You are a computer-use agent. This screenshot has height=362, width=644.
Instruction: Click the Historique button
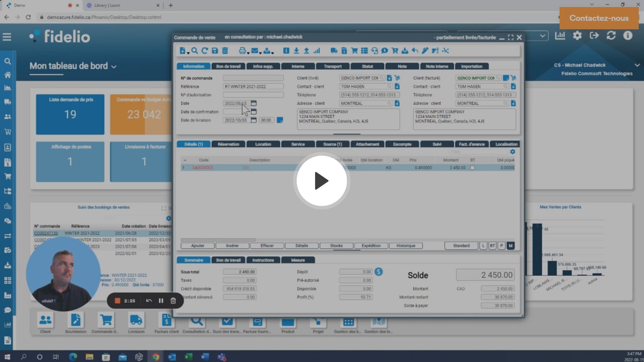406,246
